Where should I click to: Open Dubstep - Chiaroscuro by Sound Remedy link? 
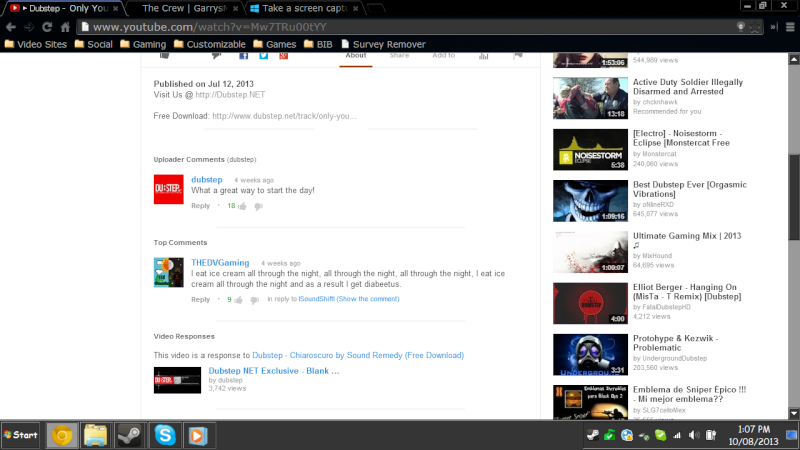(x=358, y=355)
